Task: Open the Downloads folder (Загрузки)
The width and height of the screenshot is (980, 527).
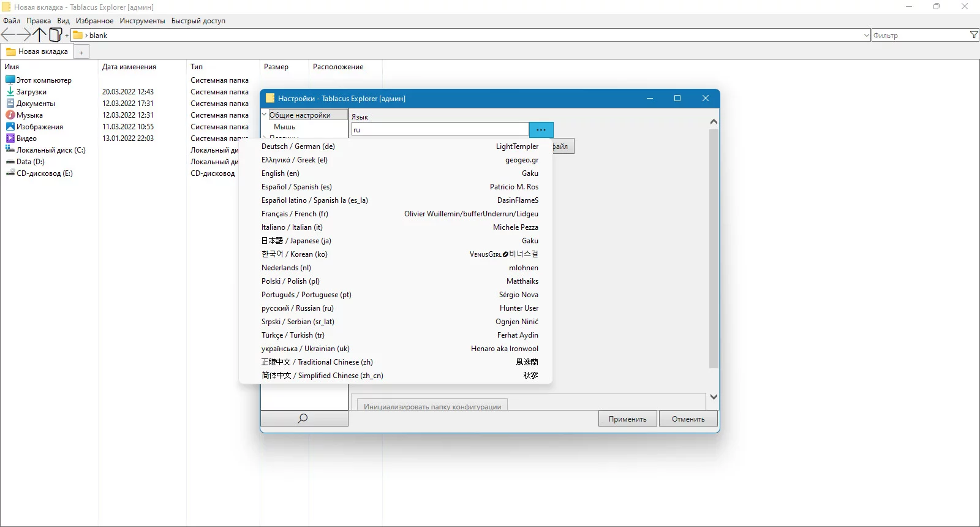Action: point(31,92)
